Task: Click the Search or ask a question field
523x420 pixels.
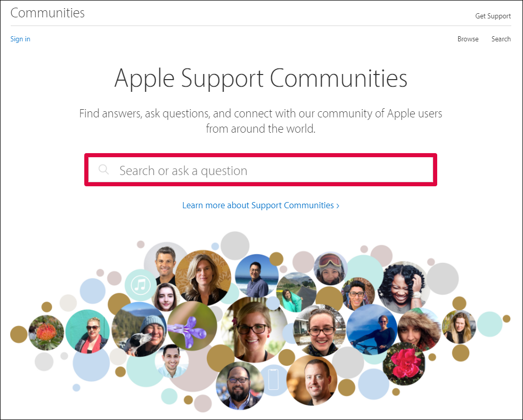Action: click(x=260, y=170)
